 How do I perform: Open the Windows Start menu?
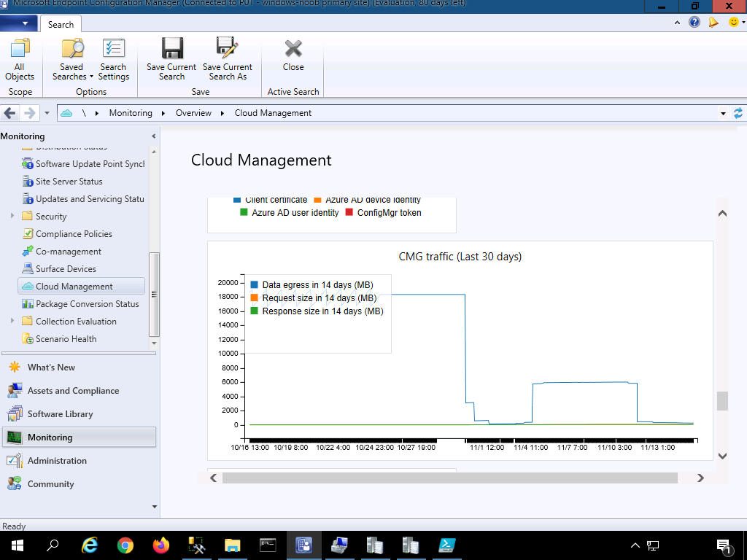[18, 545]
